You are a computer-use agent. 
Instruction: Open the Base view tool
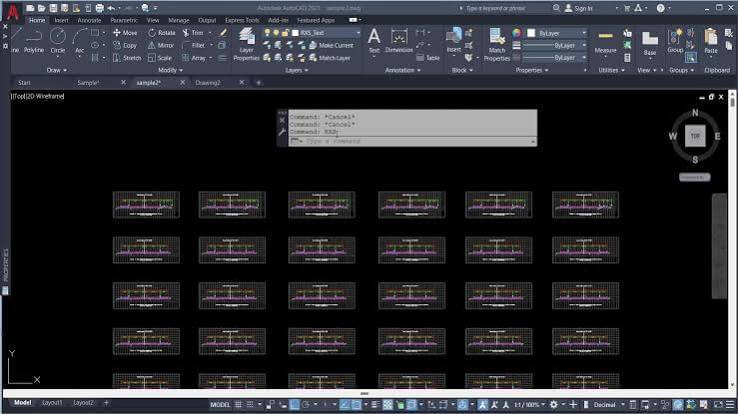tap(650, 43)
